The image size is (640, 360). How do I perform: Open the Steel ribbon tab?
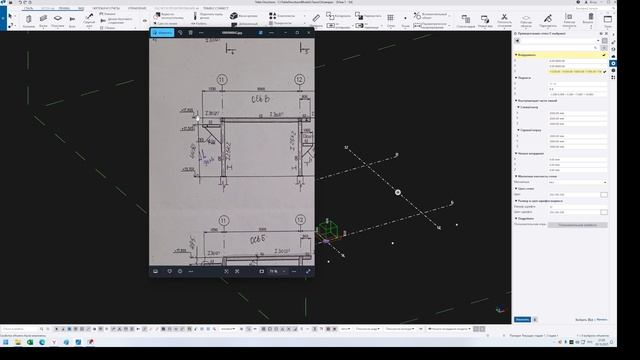(x=28, y=8)
